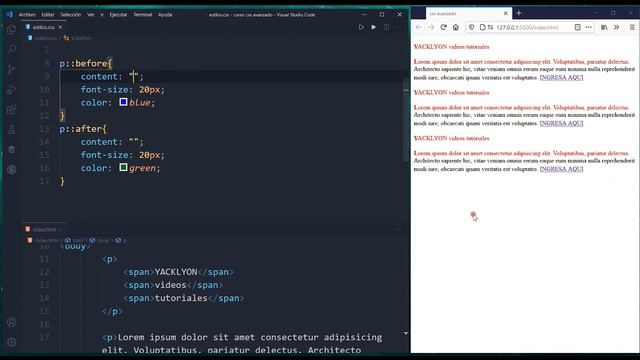Click the first INGRESA AQUI link

pyautogui.click(x=561, y=78)
